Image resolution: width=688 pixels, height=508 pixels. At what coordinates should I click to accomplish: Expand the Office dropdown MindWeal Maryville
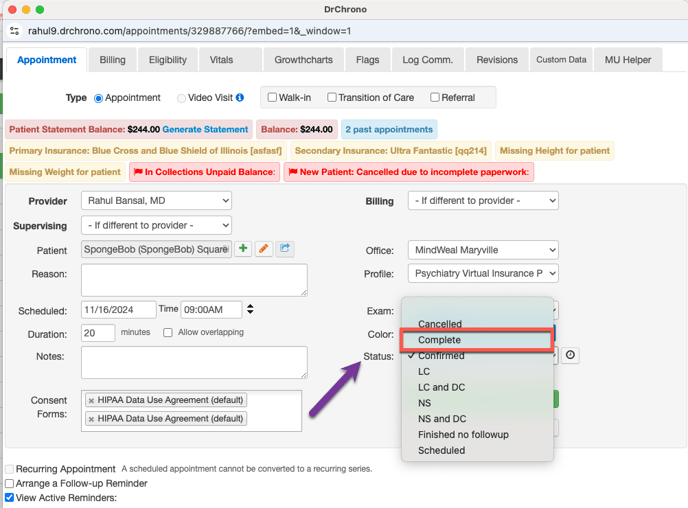[x=482, y=250]
